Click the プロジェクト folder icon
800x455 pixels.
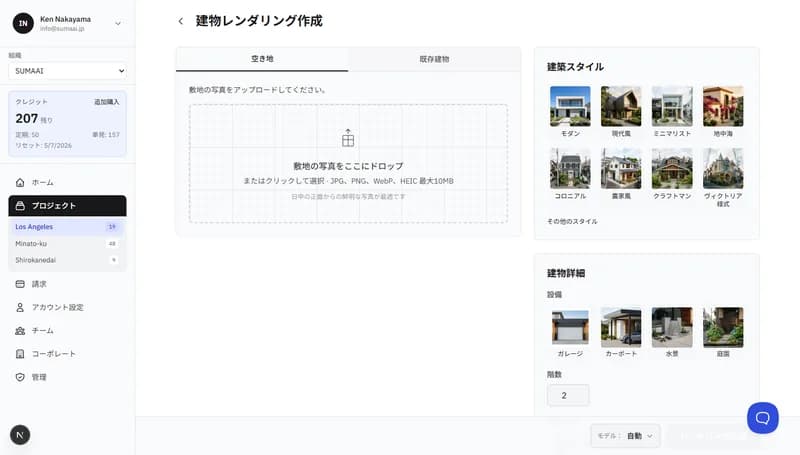point(20,206)
